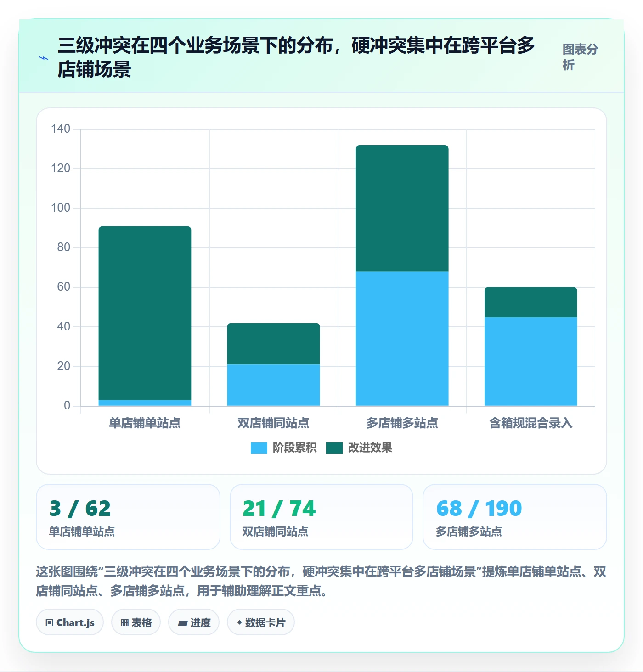The height and width of the screenshot is (672, 643).
Task: Click the blue bar segment for 含箱规混合录入
Action: pos(530,362)
